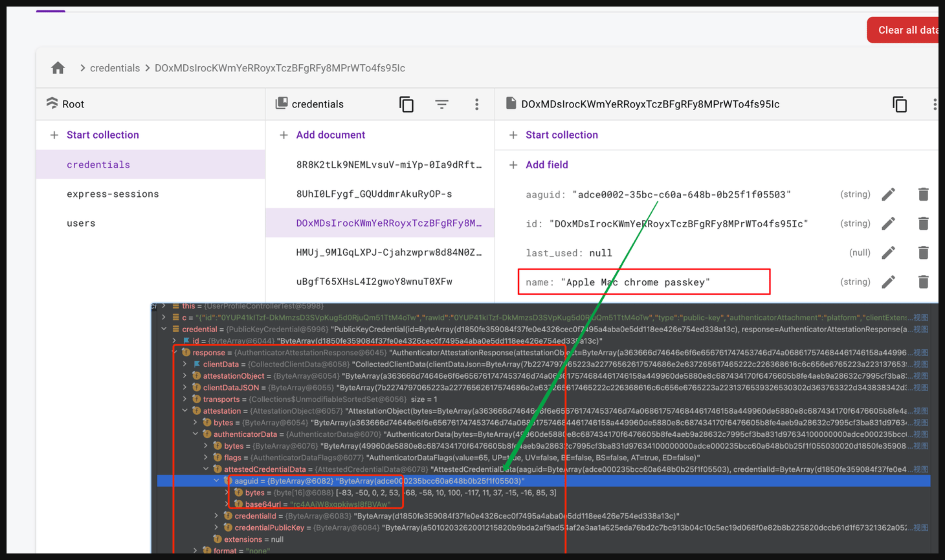Select the response variable row in debugger
The image size is (945, 560).
(543, 352)
